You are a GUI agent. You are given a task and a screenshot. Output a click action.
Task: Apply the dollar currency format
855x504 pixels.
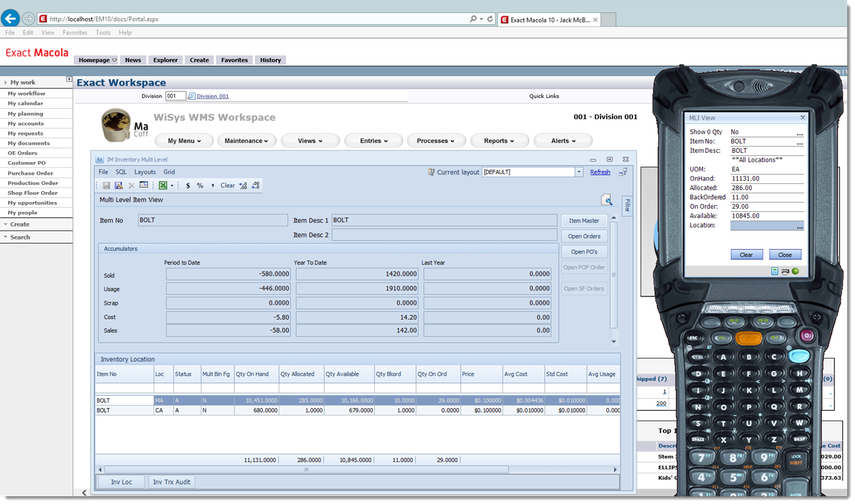(x=188, y=185)
